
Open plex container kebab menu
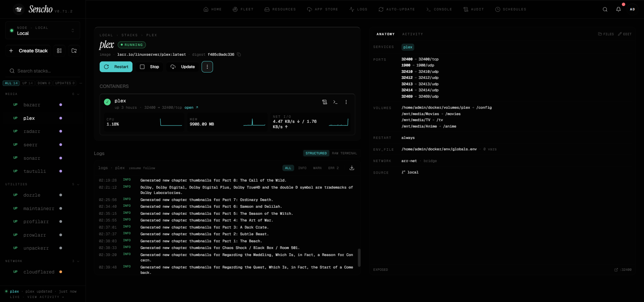(x=346, y=102)
